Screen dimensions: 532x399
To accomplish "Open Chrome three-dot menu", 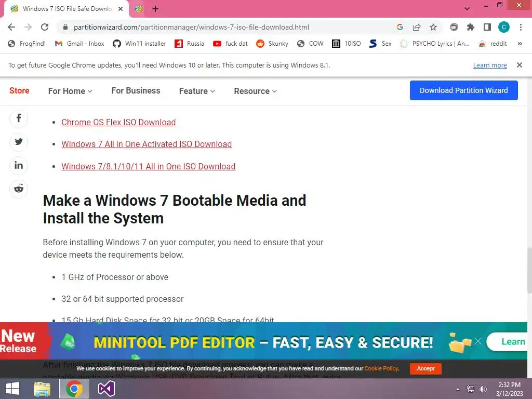I will pyautogui.click(x=521, y=27).
